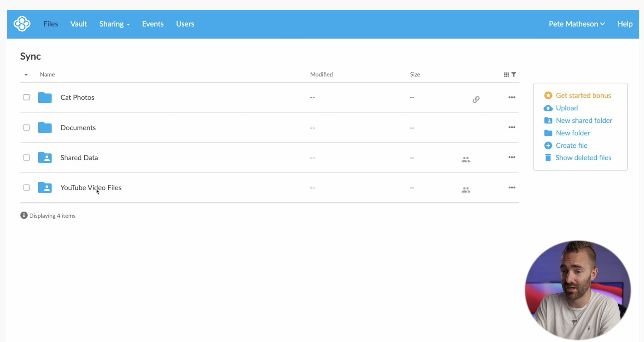The height and width of the screenshot is (342, 644).
Task: Switch to grid view using the grid icon
Action: (506, 74)
